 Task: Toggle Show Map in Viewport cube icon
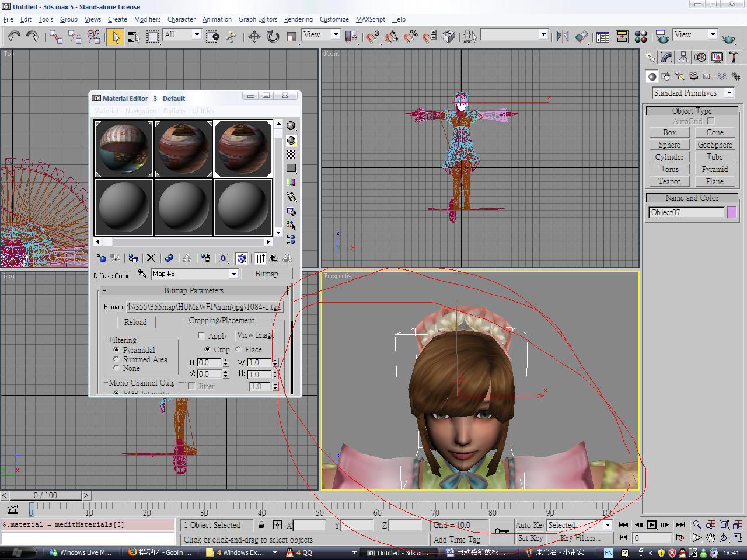click(242, 258)
